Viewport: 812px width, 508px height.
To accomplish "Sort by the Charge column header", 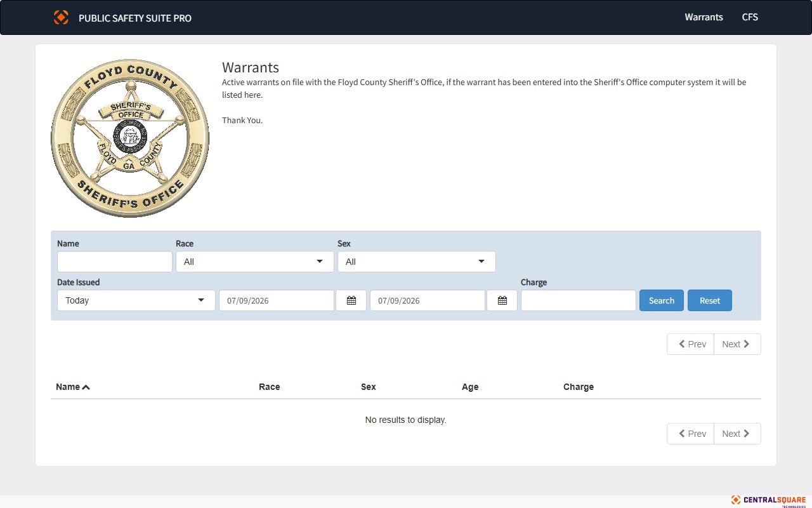I will coord(579,387).
